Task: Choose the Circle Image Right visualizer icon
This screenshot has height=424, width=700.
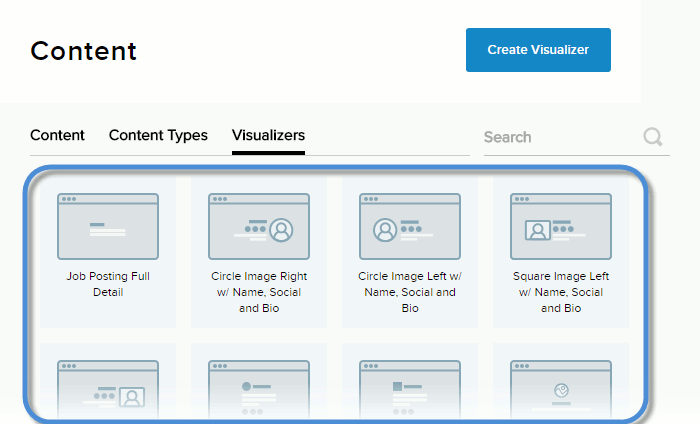Action: click(x=259, y=227)
